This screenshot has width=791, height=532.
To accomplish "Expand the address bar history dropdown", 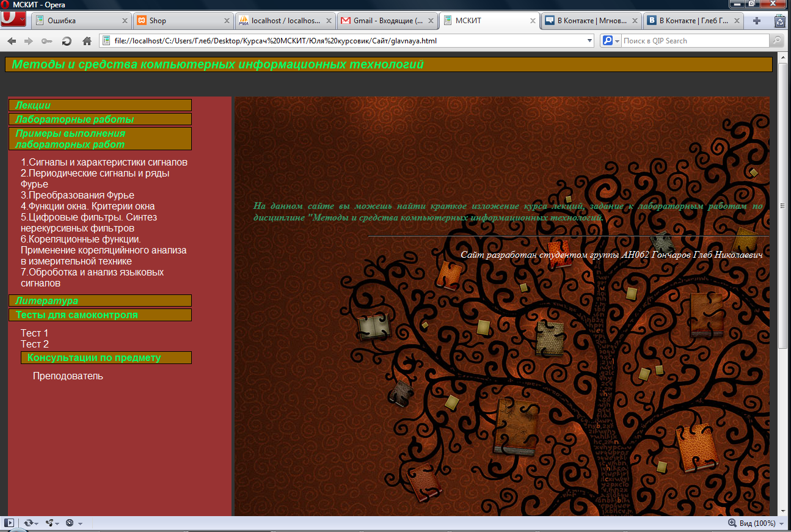I will pyautogui.click(x=589, y=41).
